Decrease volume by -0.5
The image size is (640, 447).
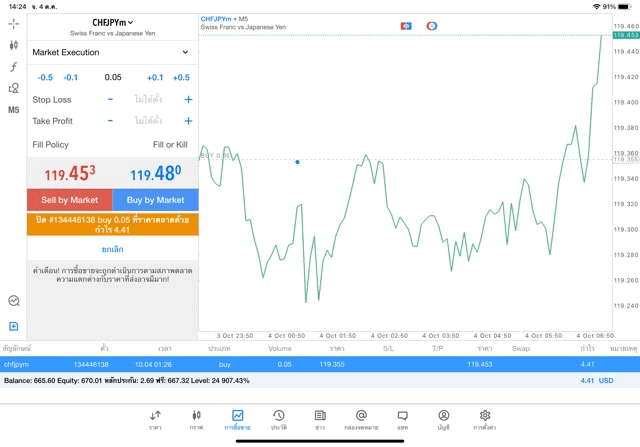[x=45, y=77]
